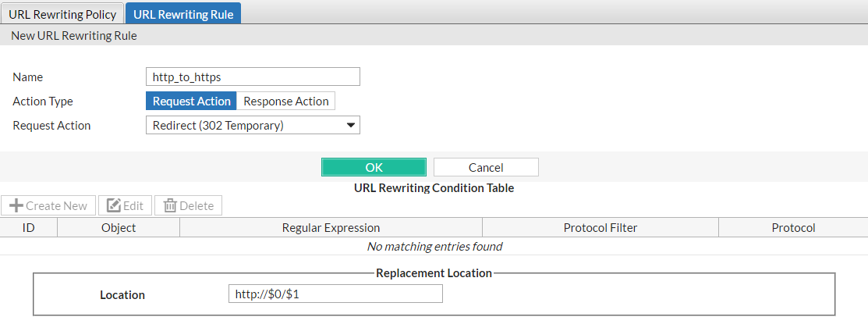Open the URL Rewriting Policy tab

coord(62,13)
